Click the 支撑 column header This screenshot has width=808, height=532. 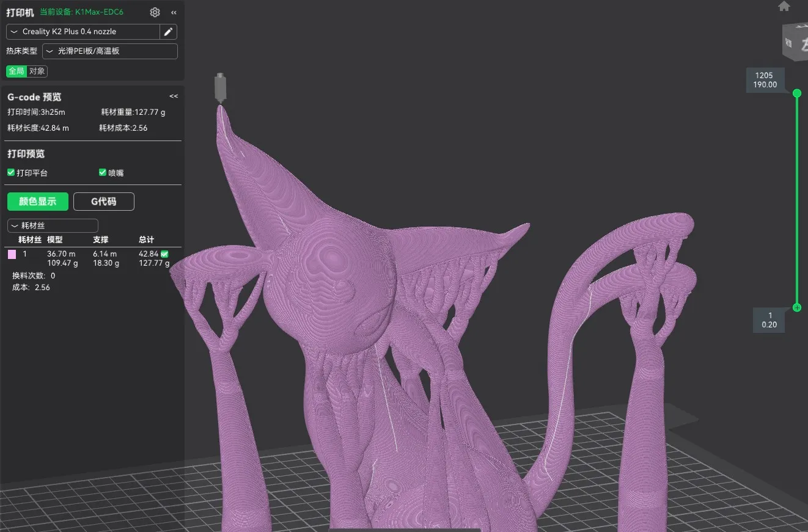[x=101, y=240]
